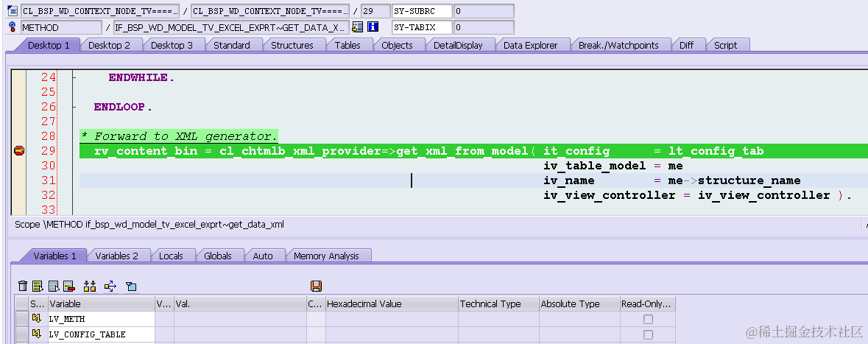This screenshot has width=868, height=344.
Task: Select the Locals tab
Action: click(x=171, y=256)
